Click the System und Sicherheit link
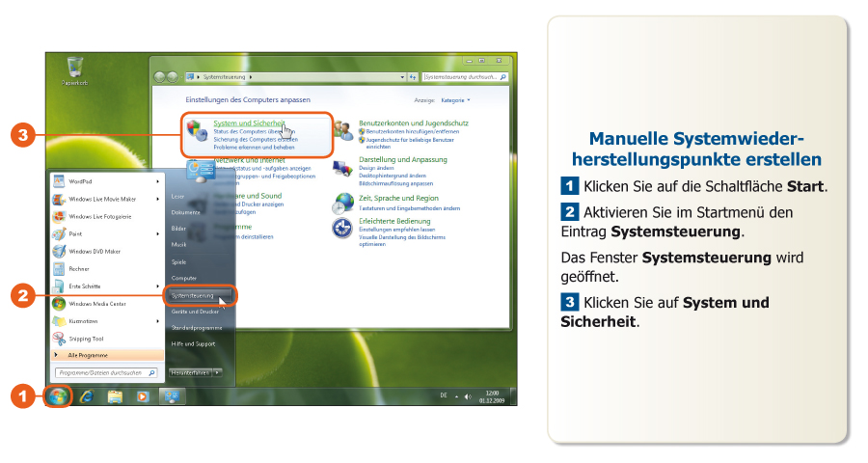The height and width of the screenshot is (463, 868). point(249,123)
